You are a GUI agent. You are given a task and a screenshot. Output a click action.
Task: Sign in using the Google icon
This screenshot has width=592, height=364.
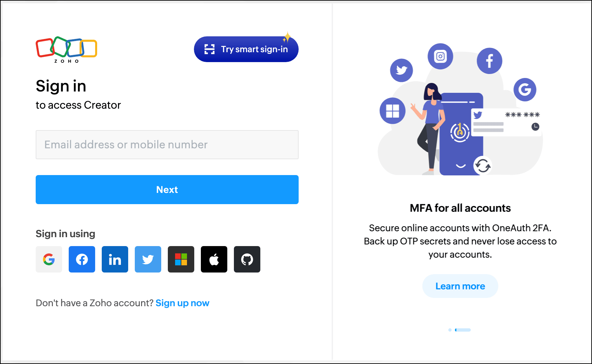(x=49, y=259)
